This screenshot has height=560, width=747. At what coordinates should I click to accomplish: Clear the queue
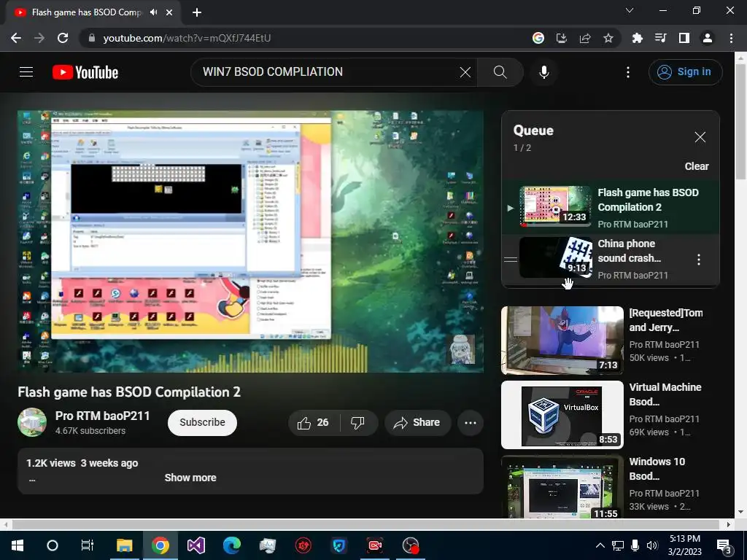click(697, 166)
